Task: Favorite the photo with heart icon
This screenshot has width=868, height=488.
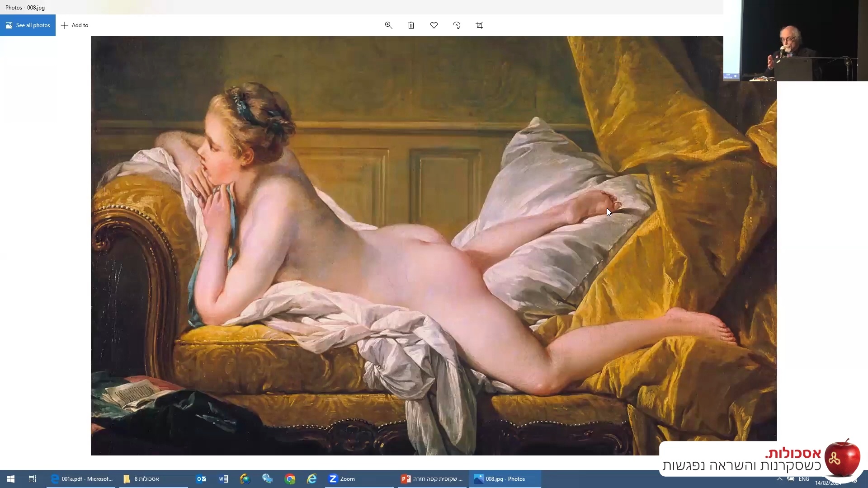Action: pyautogui.click(x=434, y=25)
